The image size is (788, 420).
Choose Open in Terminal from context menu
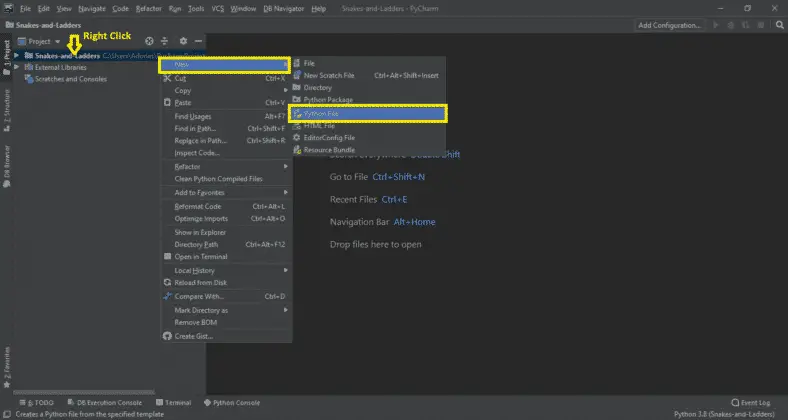[201, 256]
